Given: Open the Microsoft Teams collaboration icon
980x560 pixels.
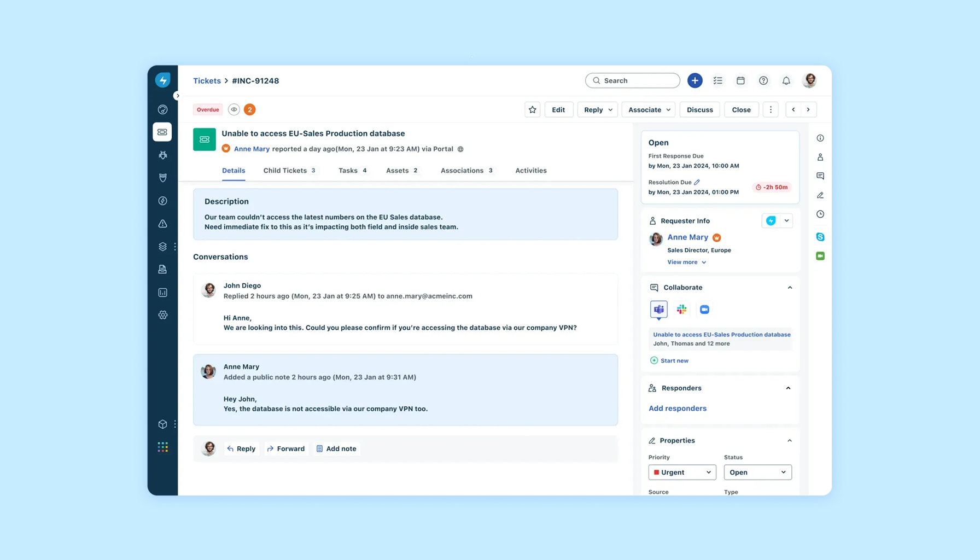Looking at the screenshot, I should 658,309.
